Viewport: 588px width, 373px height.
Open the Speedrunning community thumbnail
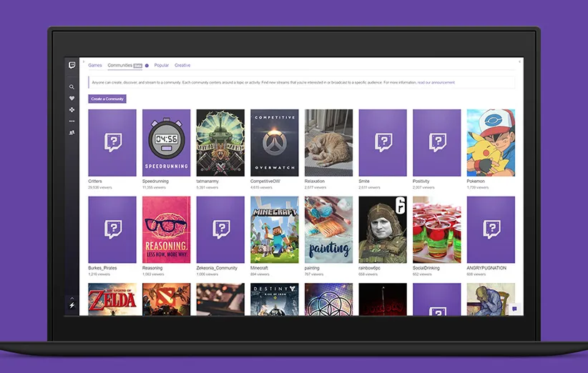click(166, 142)
